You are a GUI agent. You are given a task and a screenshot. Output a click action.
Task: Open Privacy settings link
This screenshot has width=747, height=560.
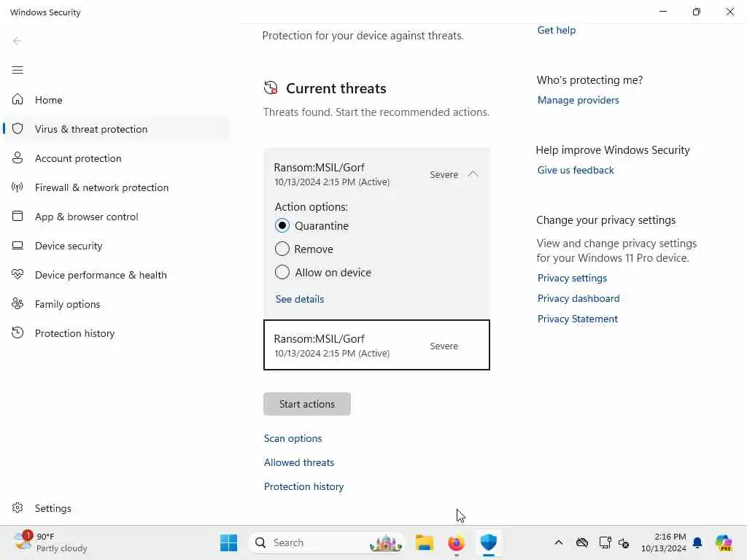(572, 278)
